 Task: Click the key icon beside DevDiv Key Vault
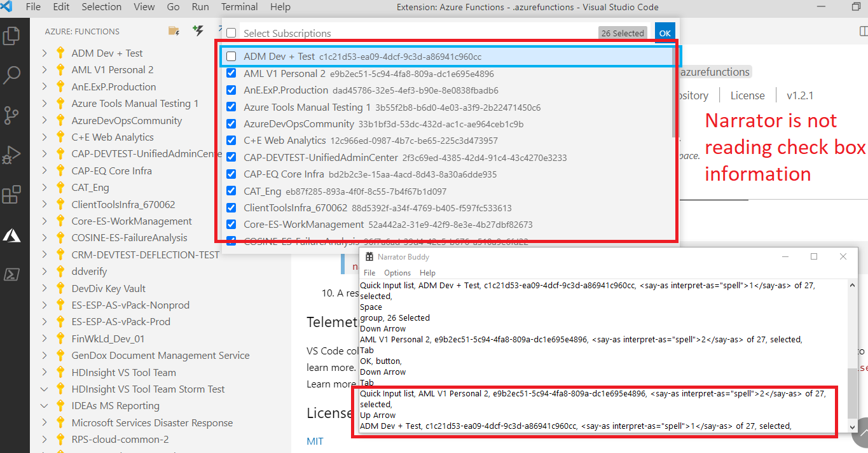tap(60, 288)
